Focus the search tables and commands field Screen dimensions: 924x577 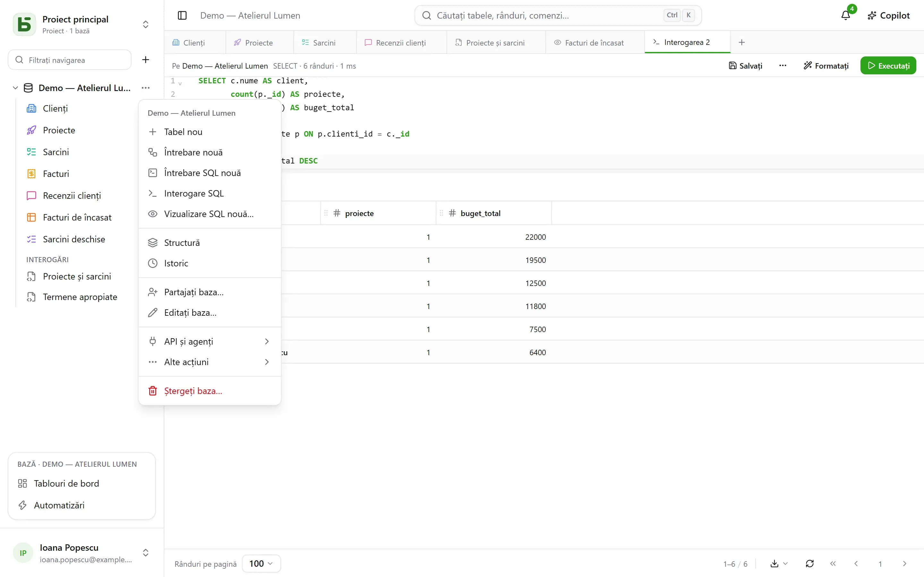click(558, 15)
